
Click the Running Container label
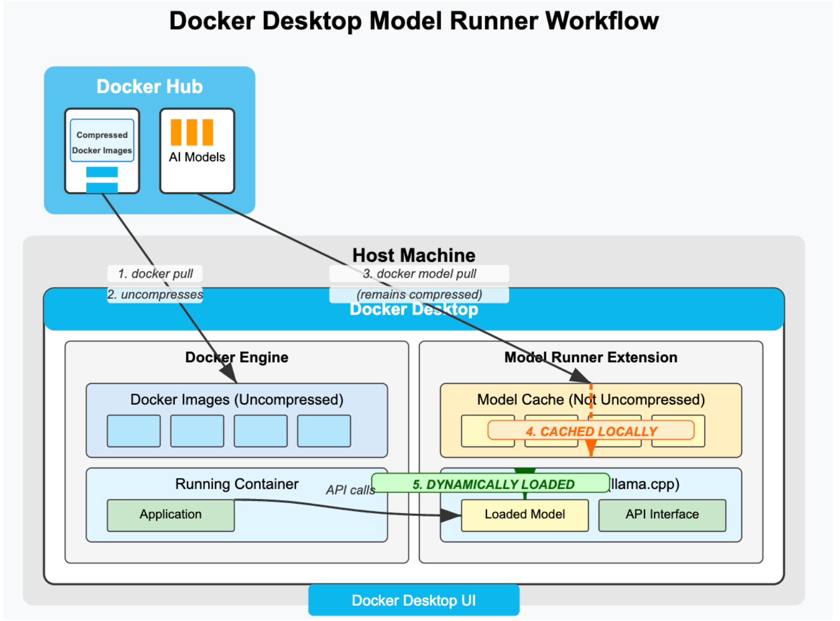pyautogui.click(x=237, y=484)
